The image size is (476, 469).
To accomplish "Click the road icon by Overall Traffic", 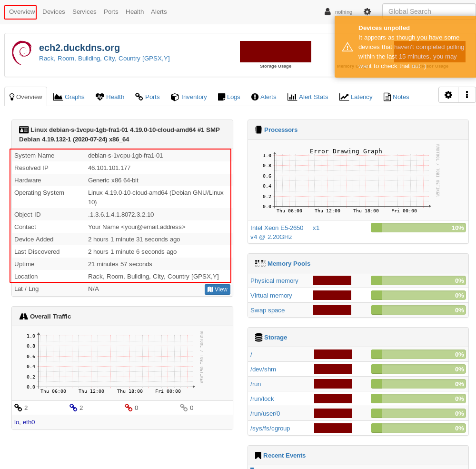I will click(24, 317).
